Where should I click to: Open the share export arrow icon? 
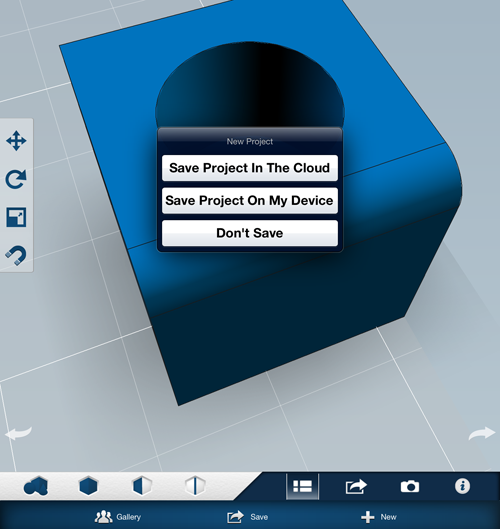[x=356, y=486]
